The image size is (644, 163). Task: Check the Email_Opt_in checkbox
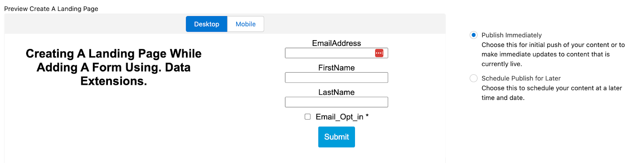308,117
